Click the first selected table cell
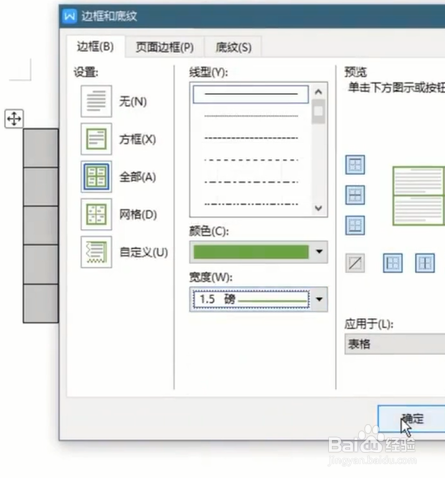Screen dimensions: 445x478 (x=41, y=148)
